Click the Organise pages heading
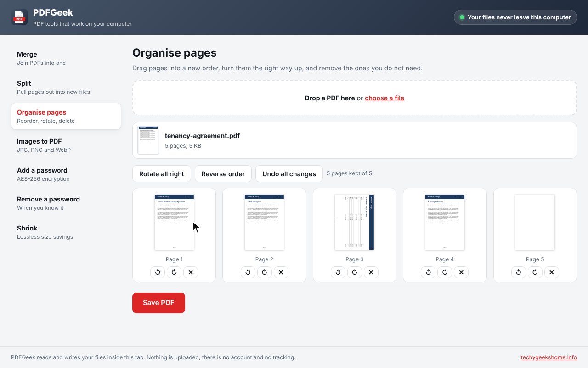 tap(175, 53)
